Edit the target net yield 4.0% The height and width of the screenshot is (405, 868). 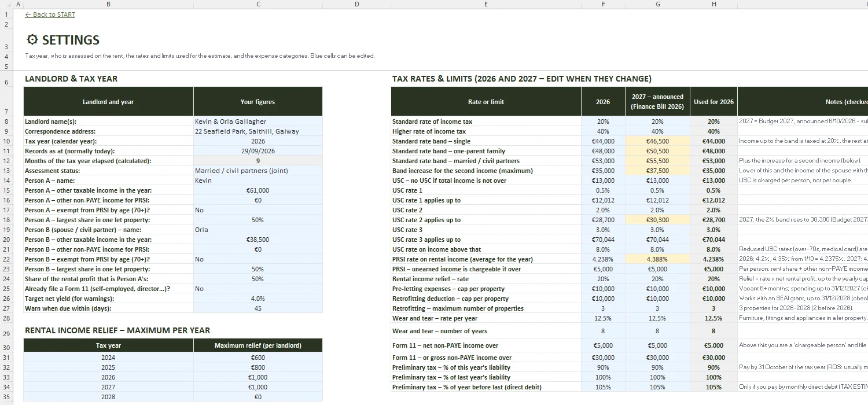pos(258,299)
